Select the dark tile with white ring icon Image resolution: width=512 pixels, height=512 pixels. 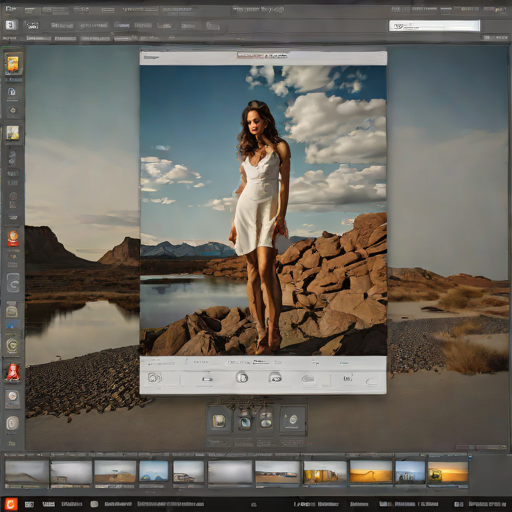293,420
